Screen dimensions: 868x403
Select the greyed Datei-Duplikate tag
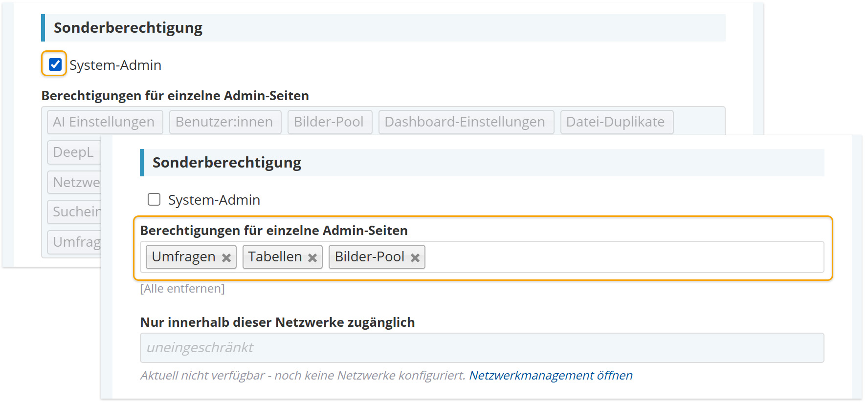[617, 122]
